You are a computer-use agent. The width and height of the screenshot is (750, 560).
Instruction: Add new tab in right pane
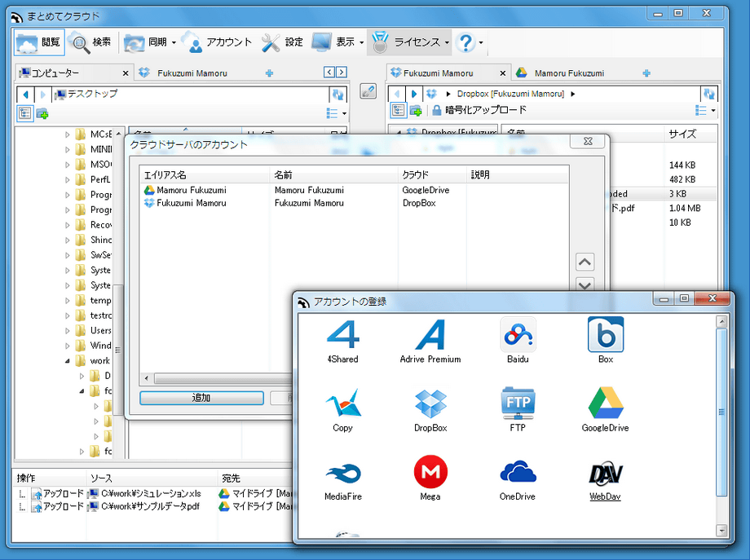coord(646,73)
